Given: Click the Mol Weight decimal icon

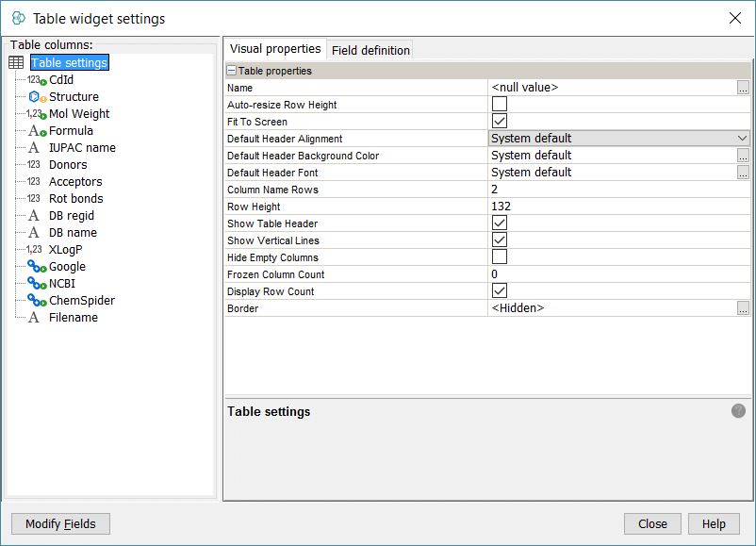Looking at the screenshot, I should 37,114.
